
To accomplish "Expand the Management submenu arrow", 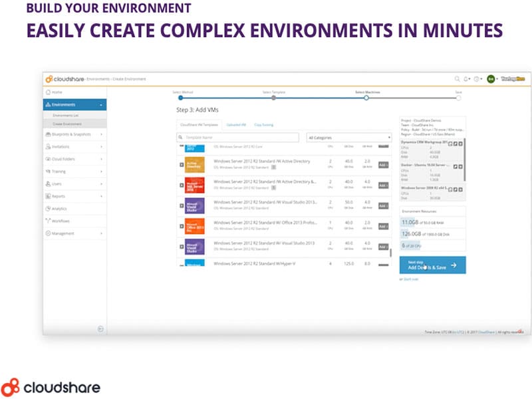I will point(101,233).
